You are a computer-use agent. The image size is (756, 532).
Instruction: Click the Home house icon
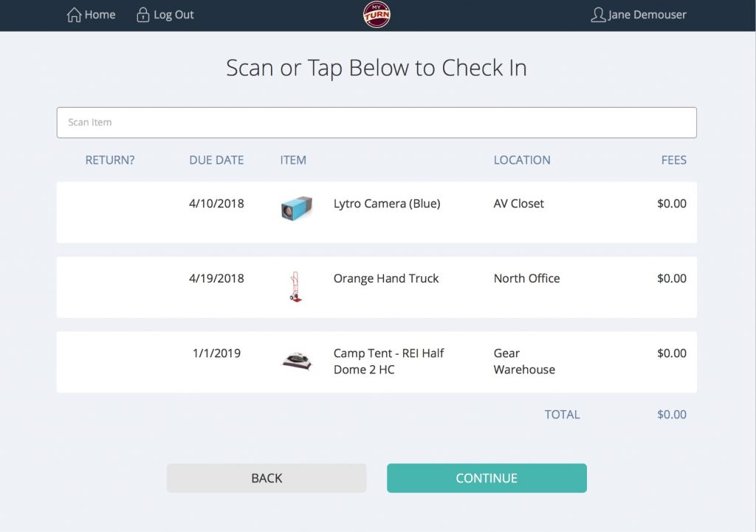(74, 15)
